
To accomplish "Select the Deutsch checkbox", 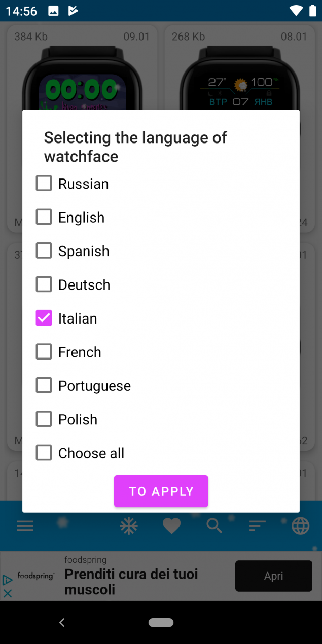I will click(x=44, y=284).
